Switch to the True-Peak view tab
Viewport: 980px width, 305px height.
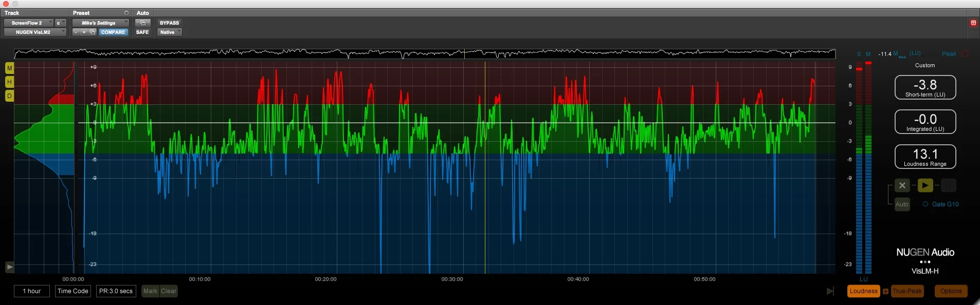coord(907,291)
